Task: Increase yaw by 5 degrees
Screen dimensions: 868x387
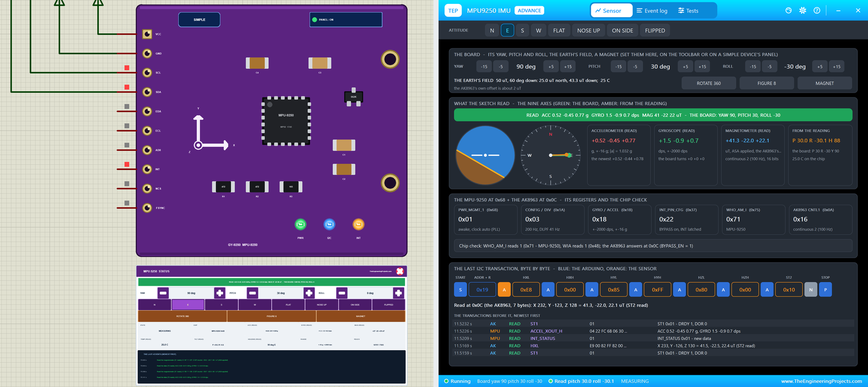Action: (551, 67)
